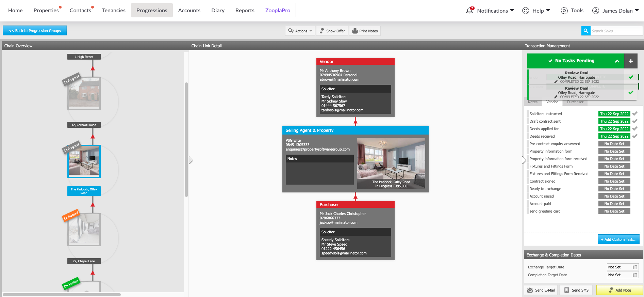644x297 pixels.
Task: Collapse Chain Overview panel arrow
Action: tap(191, 160)
